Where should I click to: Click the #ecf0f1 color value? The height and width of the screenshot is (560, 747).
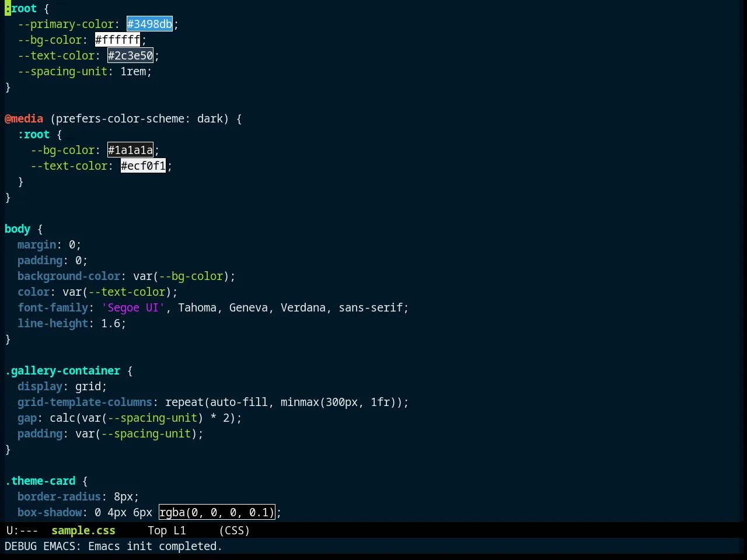(144, 166)
